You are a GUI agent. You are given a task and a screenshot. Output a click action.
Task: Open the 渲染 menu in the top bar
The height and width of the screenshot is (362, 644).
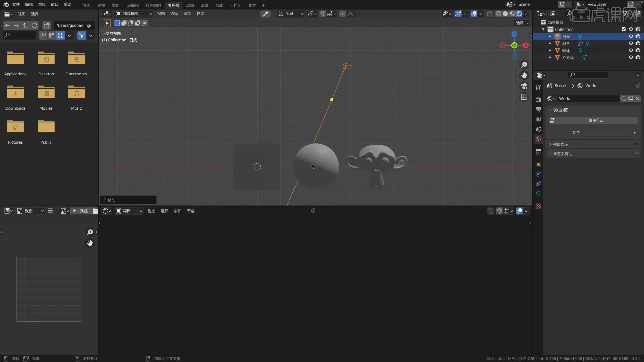coord(42,5)
